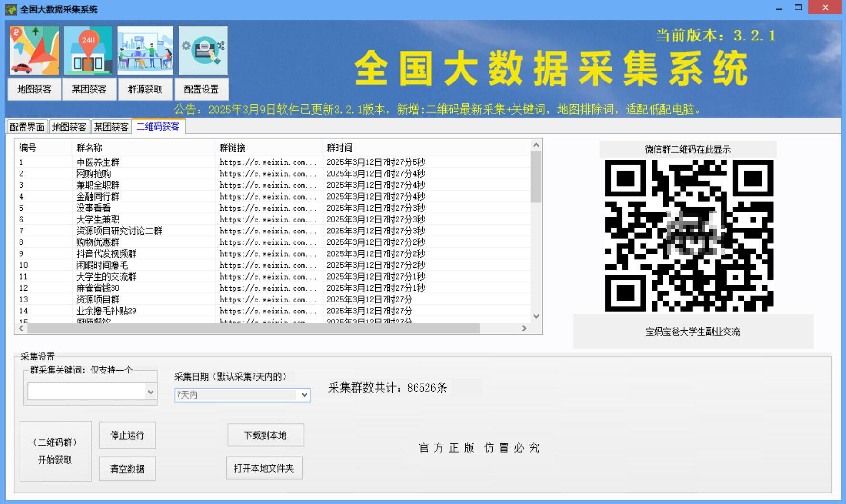Viewport: 846px width, 504px height.
Task: Switch to the 某团获客 tab
Action: [x=111, y=127]
